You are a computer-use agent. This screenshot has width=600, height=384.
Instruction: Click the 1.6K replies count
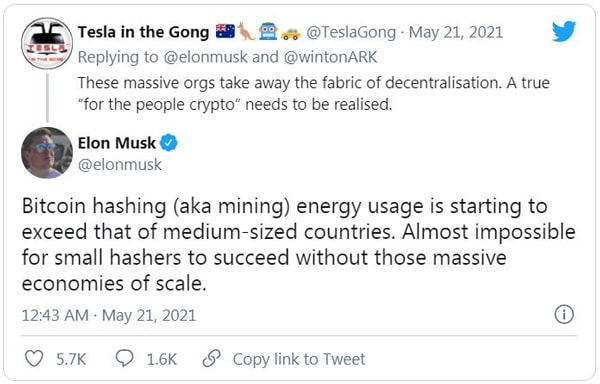[x=161, y=359]
